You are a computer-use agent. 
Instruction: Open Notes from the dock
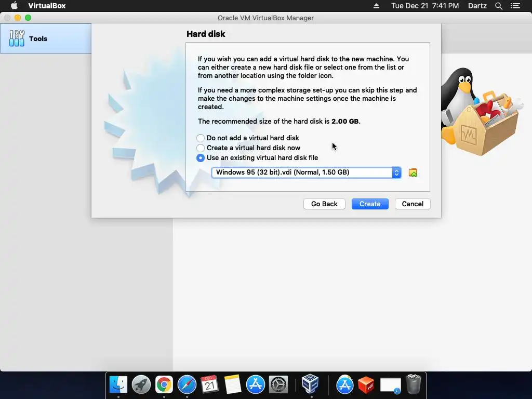232,384
